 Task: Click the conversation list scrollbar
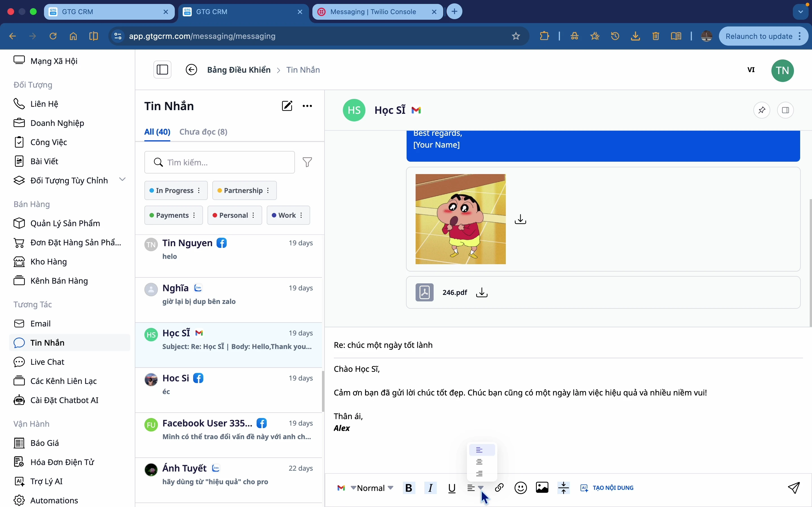(323, 391)
